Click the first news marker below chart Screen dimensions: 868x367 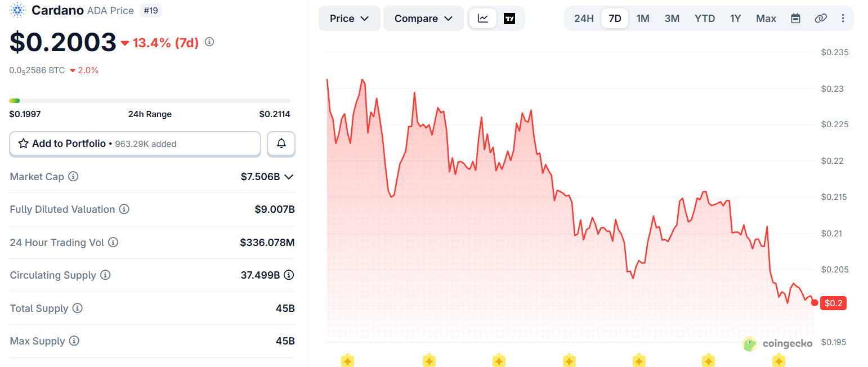(347, 360)
